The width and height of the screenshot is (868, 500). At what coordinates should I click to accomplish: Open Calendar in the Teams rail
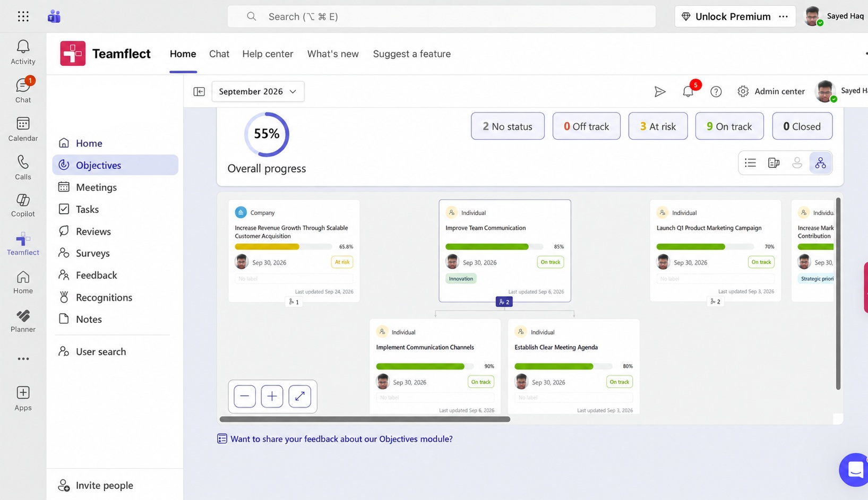(23, 129)
